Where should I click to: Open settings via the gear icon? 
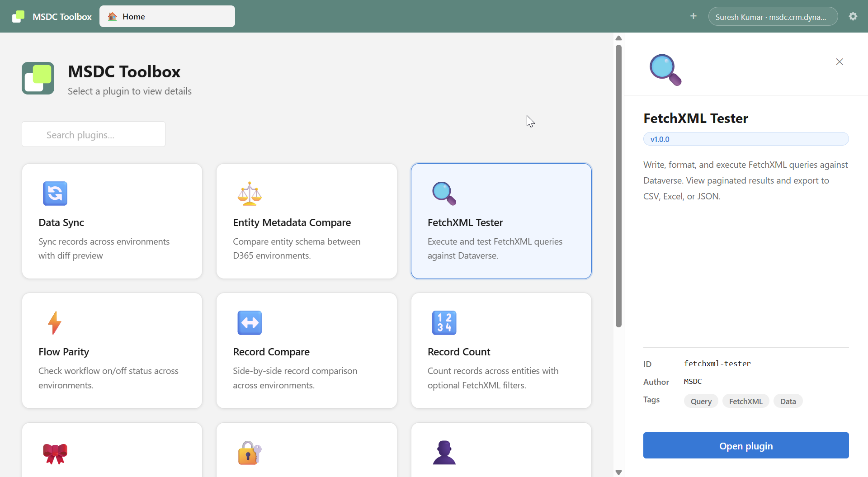853,16
